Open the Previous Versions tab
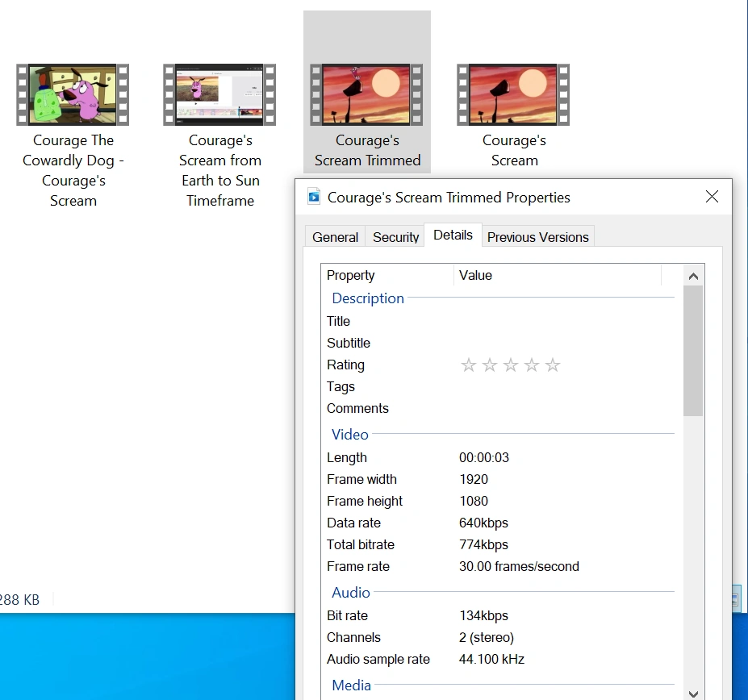Viewport: 748px width, 700px height. [538, 237]
